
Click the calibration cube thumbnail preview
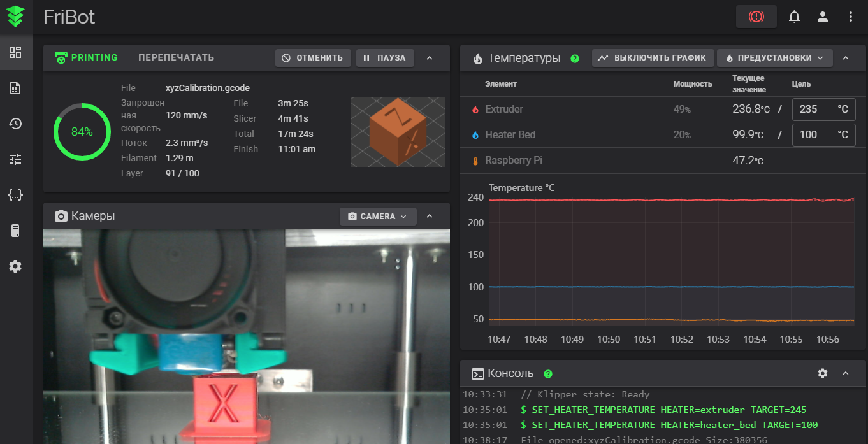click(x=398, y=132)
